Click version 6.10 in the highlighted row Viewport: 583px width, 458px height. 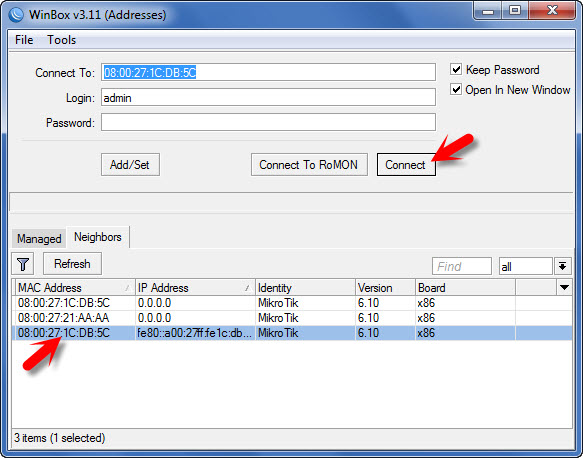(x=368, y=333)
